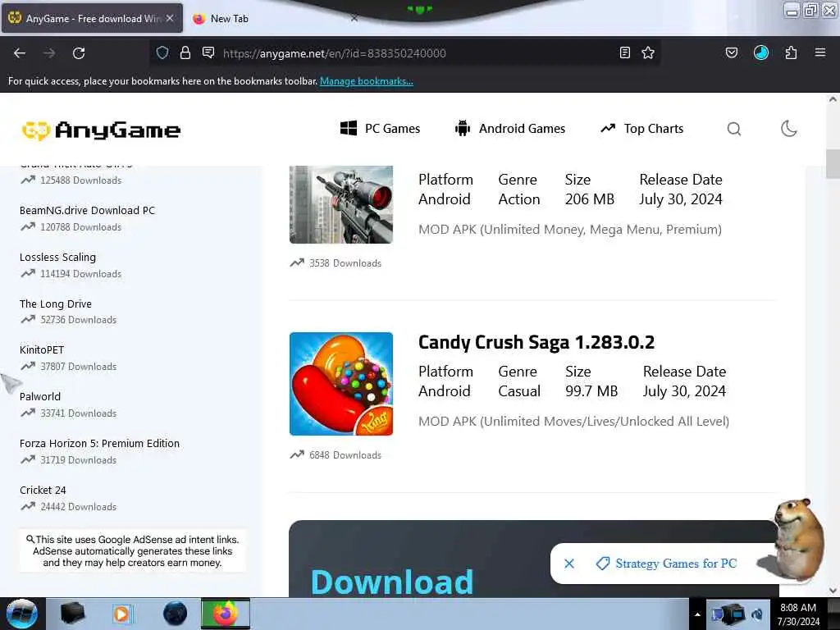The image size is (840, 630).
Task: Open Palworld in sidebar list
Action: (x=40, y=396)
